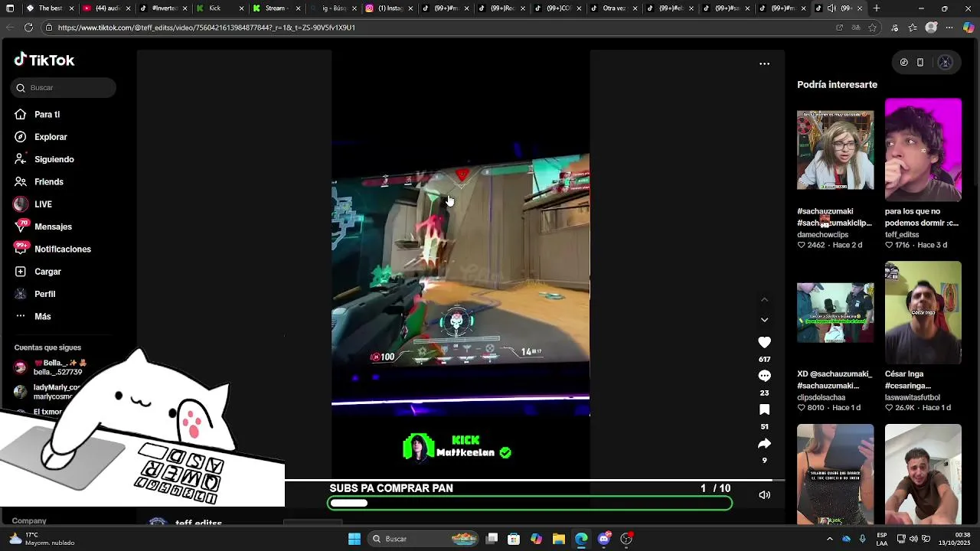The image size is (980, 551).
Task: Save video with bookmark icon
Action: (x=764, y=409)
